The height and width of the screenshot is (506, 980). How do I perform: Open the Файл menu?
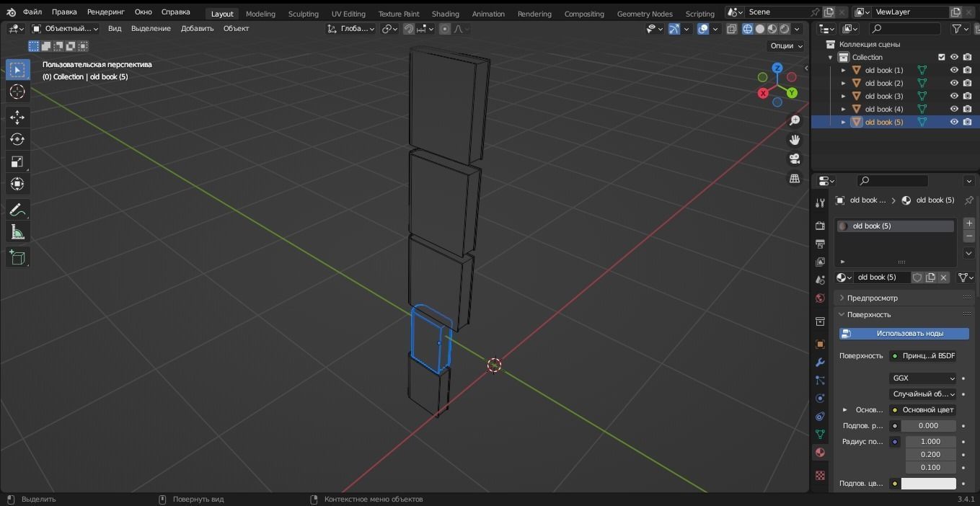coord(32,12)
